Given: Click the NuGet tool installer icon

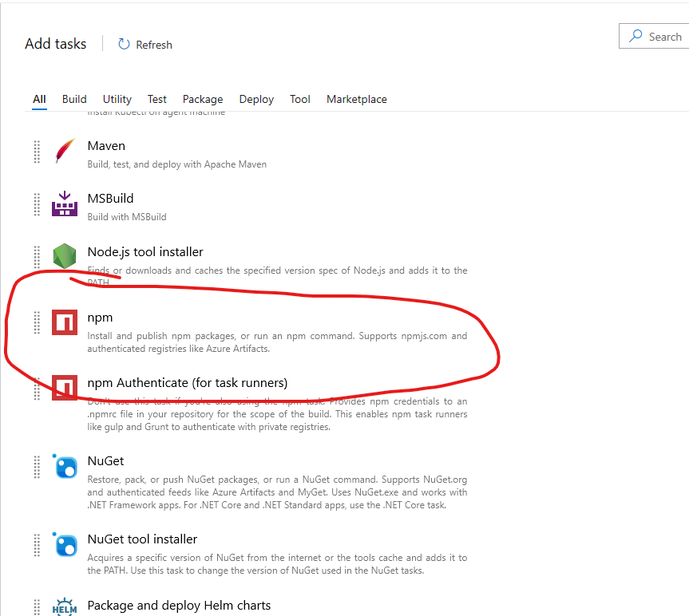Looking at the screenshot, I should coord(65,544).
